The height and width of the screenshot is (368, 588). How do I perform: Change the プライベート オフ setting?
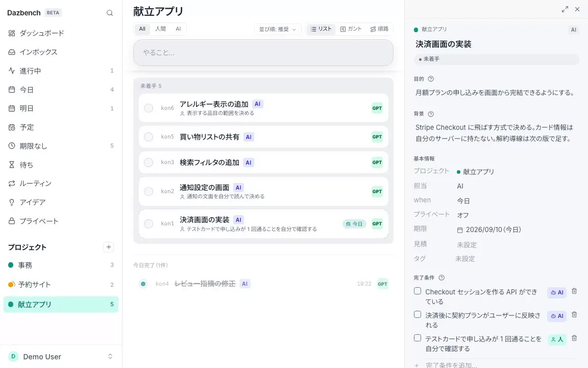tap(463, 215)
